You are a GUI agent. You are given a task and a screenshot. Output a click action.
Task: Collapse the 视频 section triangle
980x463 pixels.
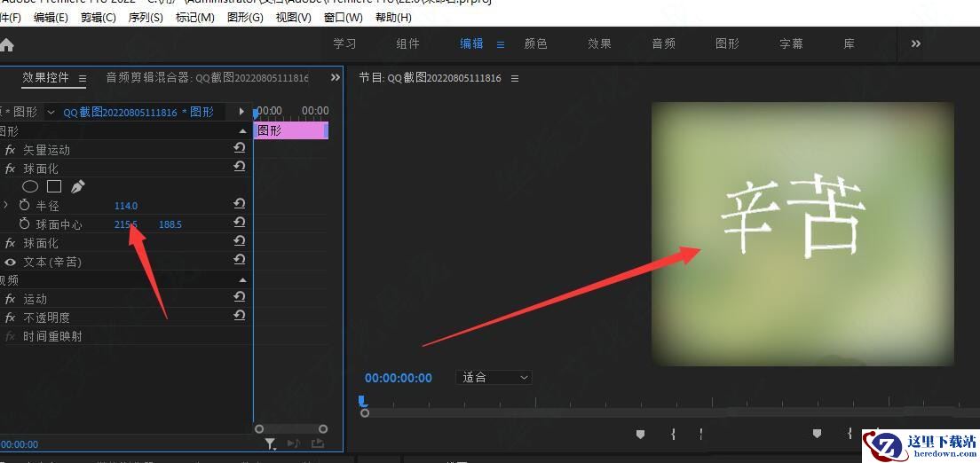243,280
